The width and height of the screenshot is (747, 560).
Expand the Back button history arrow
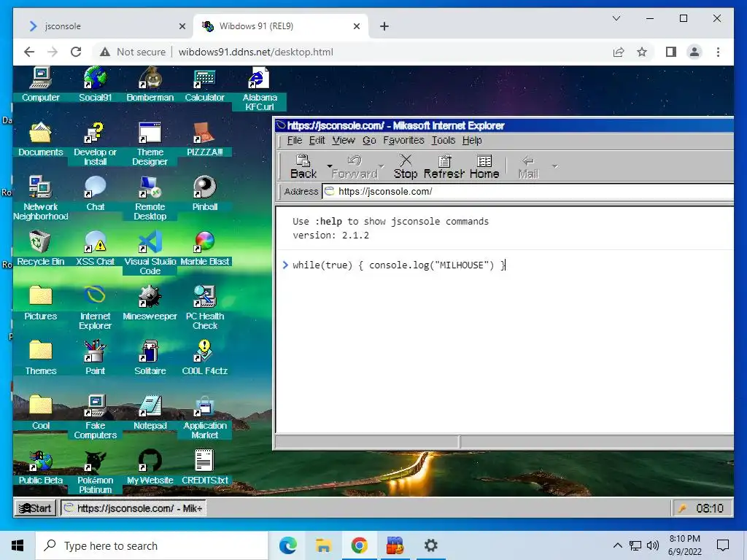coord(329,166)
